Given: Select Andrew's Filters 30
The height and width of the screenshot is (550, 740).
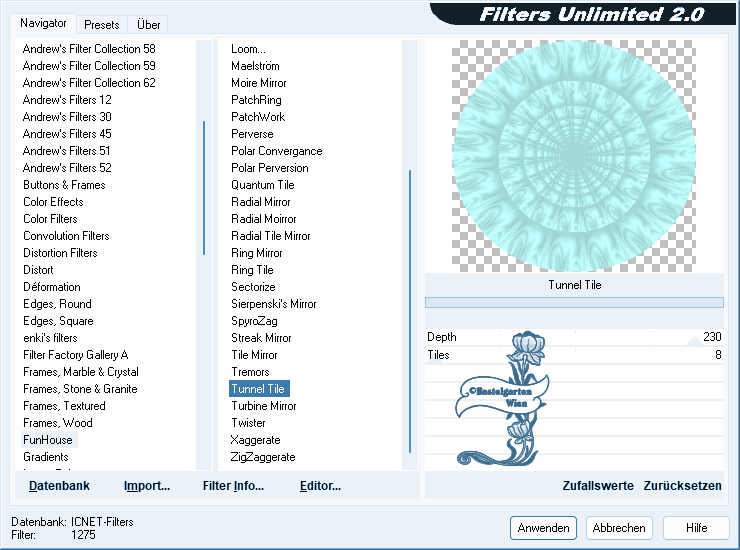Looking at the screenshot, I should [67, 117].
